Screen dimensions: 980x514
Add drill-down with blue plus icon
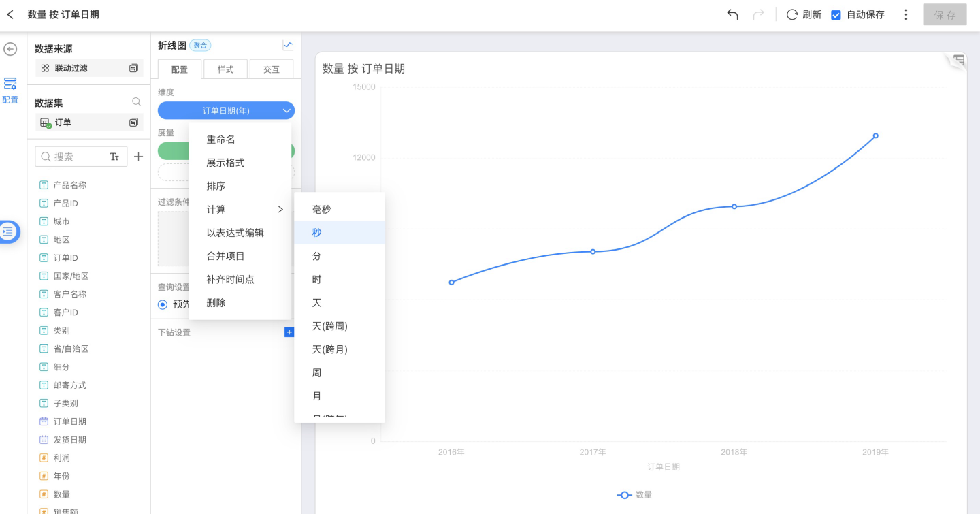pyautogui.click(x=289, y=332)
